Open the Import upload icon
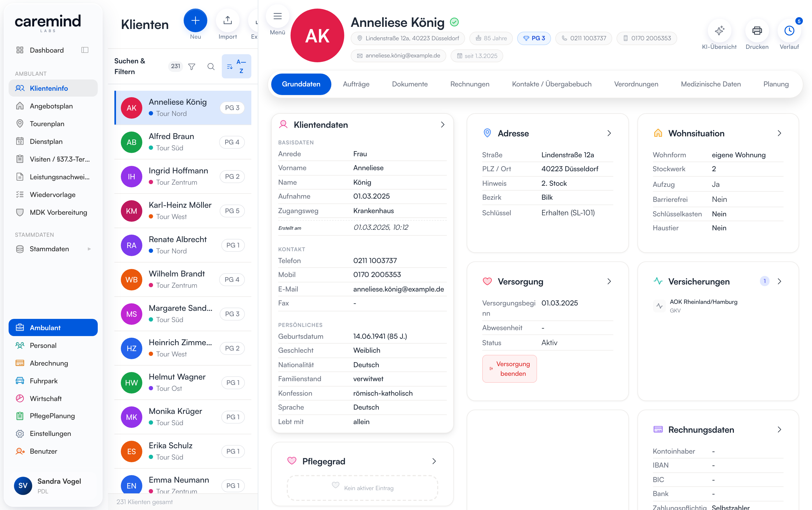Screen dimensions: 812x510 pos(228,21)
